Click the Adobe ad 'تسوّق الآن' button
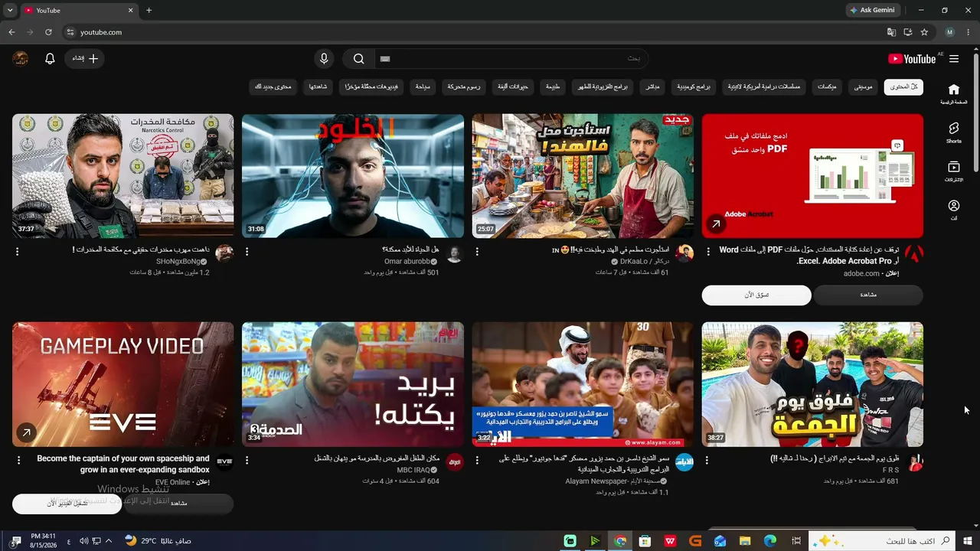Viewport: 980px width, 551px height. pos(756,295)
